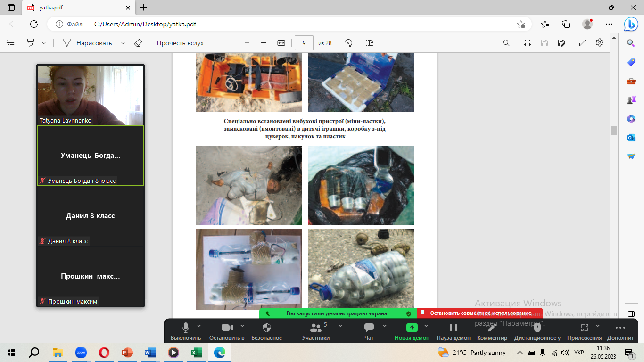The width and height of the screenshot is (644, 362).
Task: Pause the screen share demonstration
Action: (x=454, y=332)
